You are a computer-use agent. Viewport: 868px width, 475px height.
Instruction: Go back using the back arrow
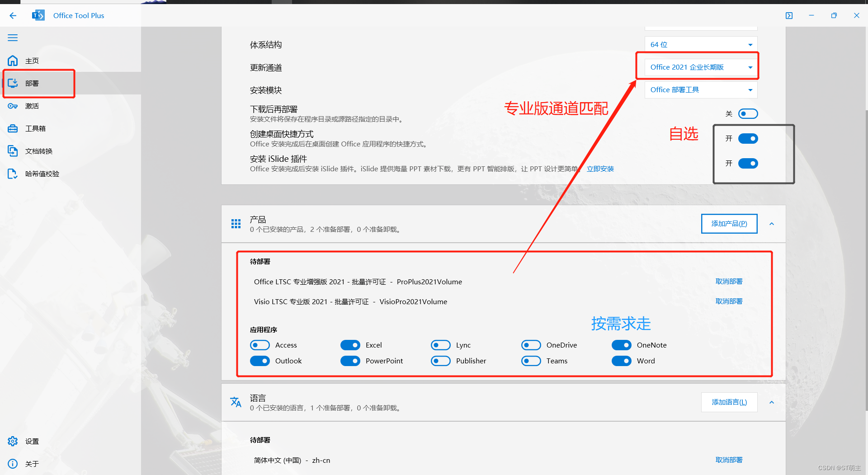tap(13, 15)
